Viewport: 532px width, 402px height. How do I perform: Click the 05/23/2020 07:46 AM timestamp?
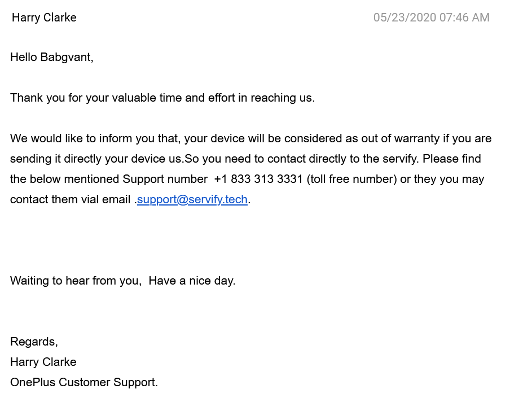pos(431,18)
